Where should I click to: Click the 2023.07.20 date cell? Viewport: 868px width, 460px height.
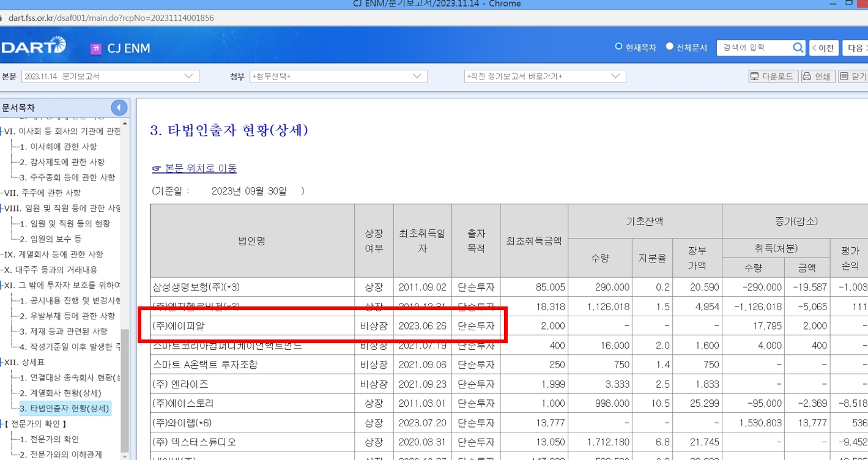pyautogui.click(x=423, y=423)
